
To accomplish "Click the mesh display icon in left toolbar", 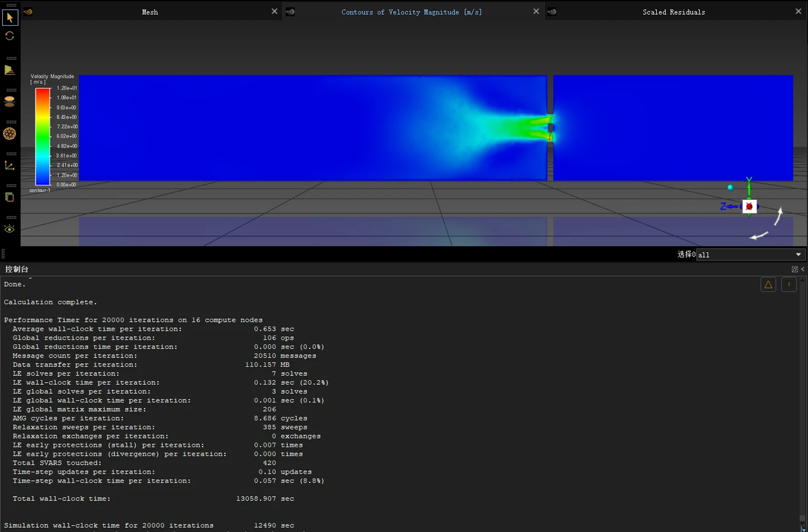I will tap(9, 70).
